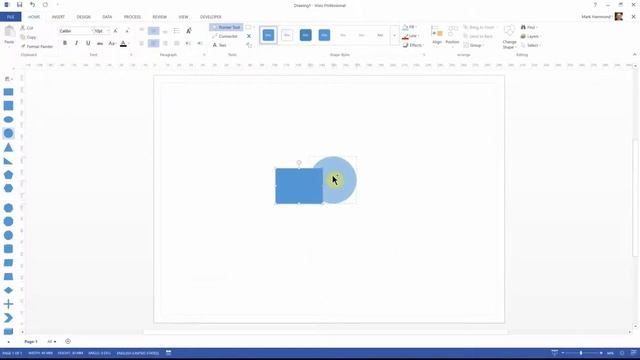Collapse the ribbon with the chevron arrow

pos(634,54)
